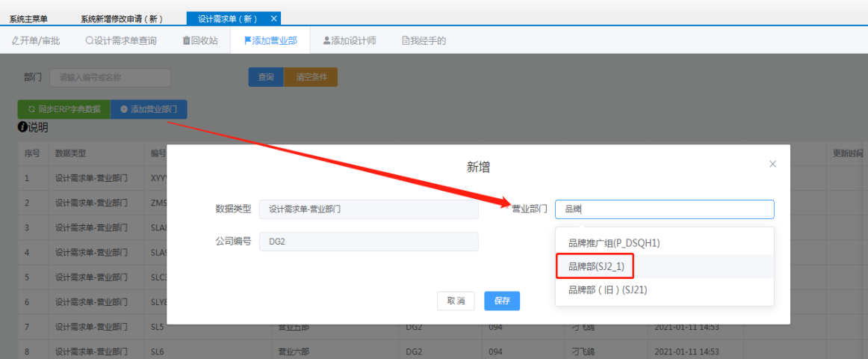Click the 公司编号 field showing DG2
The height and width of the screenshot is (359, 868).
tap(369, 241)
